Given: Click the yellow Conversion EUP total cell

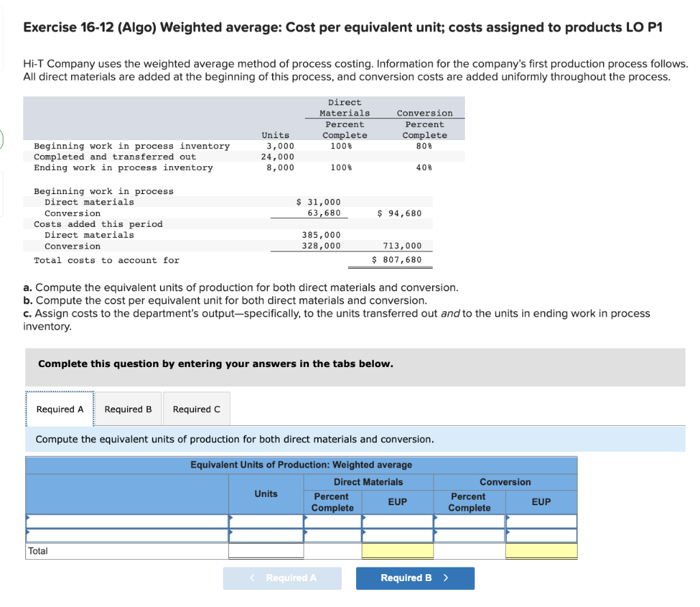Looking at the screenshot, I should coord(541,550).
